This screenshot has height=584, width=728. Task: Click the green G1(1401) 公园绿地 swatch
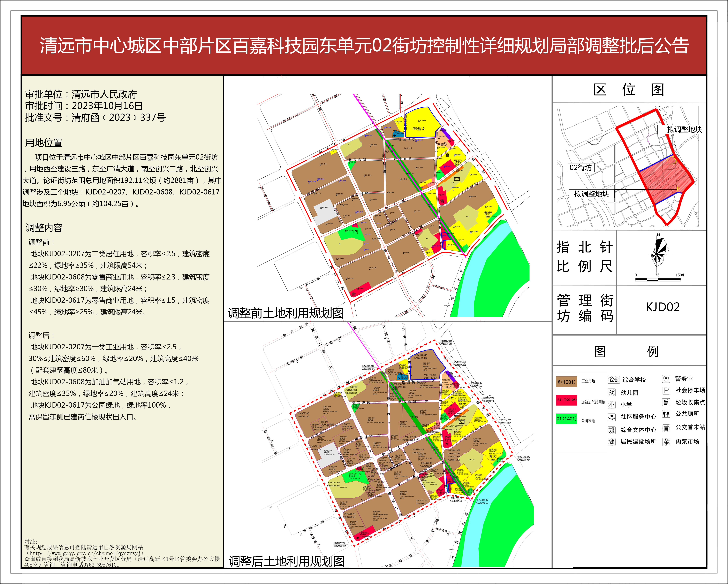(x=567, y=419)
